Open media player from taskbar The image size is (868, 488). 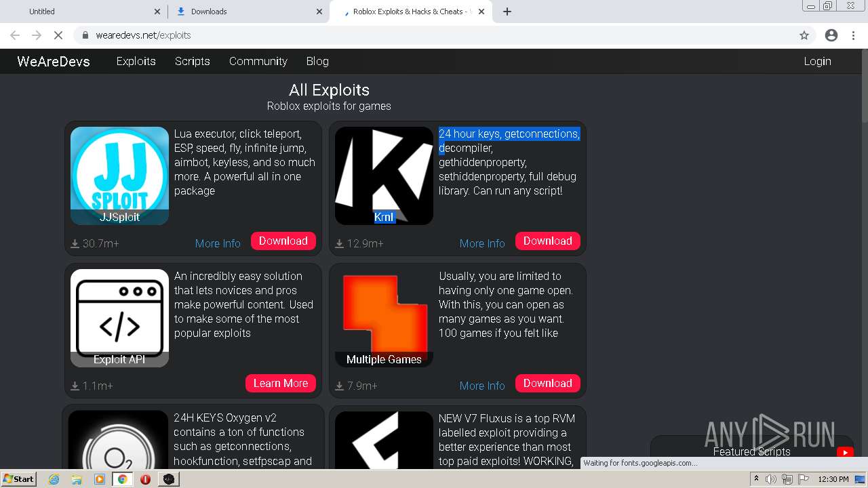(100, 479)
